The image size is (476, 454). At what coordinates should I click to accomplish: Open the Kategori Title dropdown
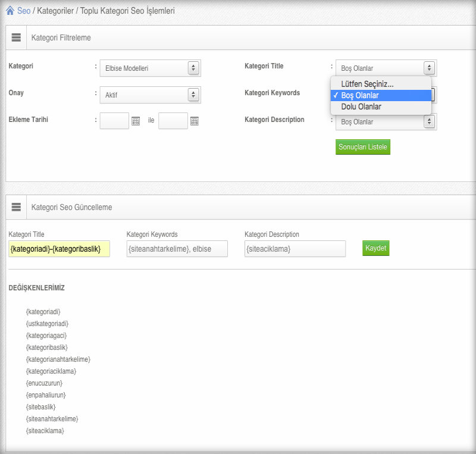click(386, 68)
